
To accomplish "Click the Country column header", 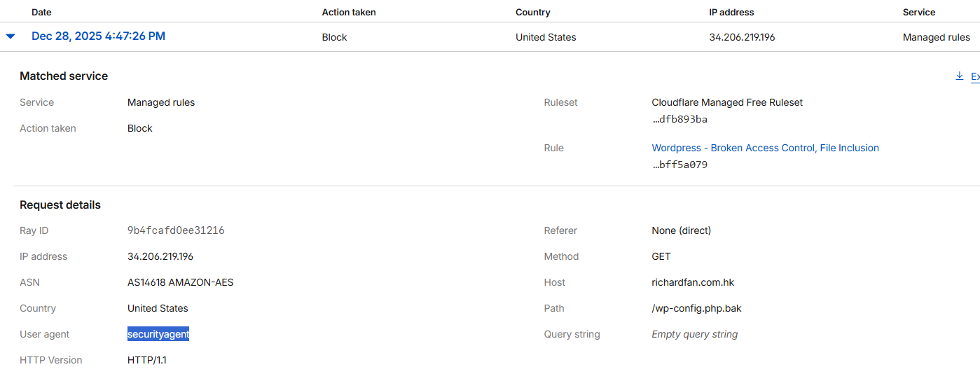I will point(532,12).
